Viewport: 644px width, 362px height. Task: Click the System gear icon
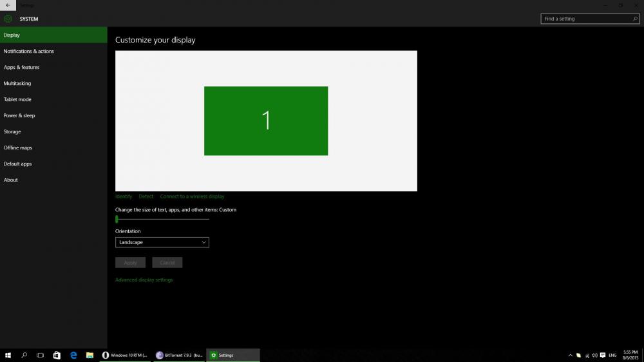coord(8,19)
